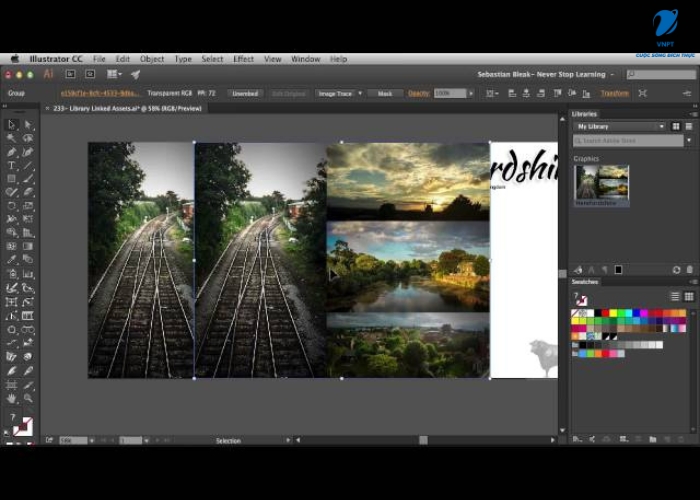Select the Rotate tool

pyautogui.click(x=12, y=206)
